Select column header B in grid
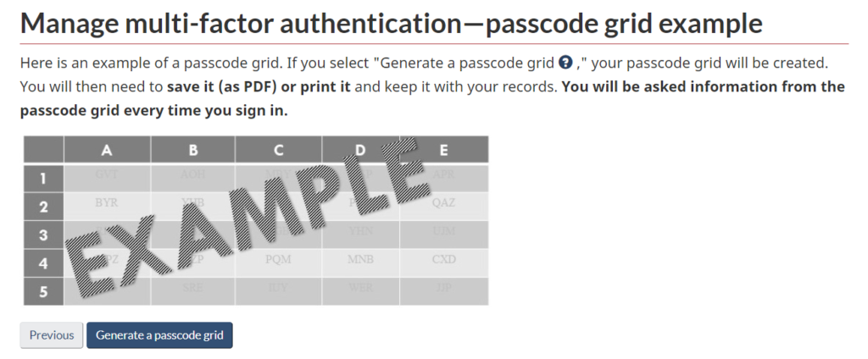This screenshot has width=868, height=359. tap(193, 150)
